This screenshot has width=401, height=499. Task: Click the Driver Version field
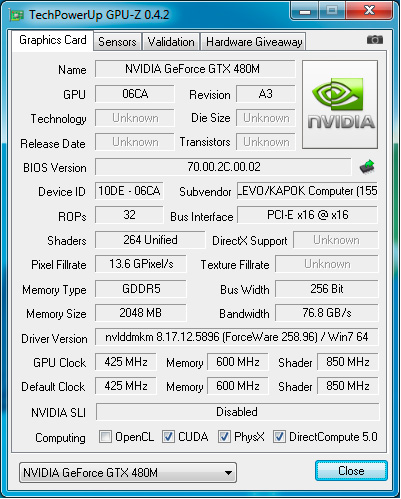click(x=237, y=337)
